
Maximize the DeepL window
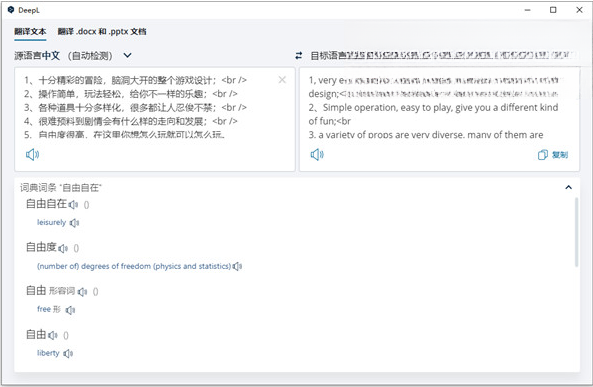click(553, 10)
